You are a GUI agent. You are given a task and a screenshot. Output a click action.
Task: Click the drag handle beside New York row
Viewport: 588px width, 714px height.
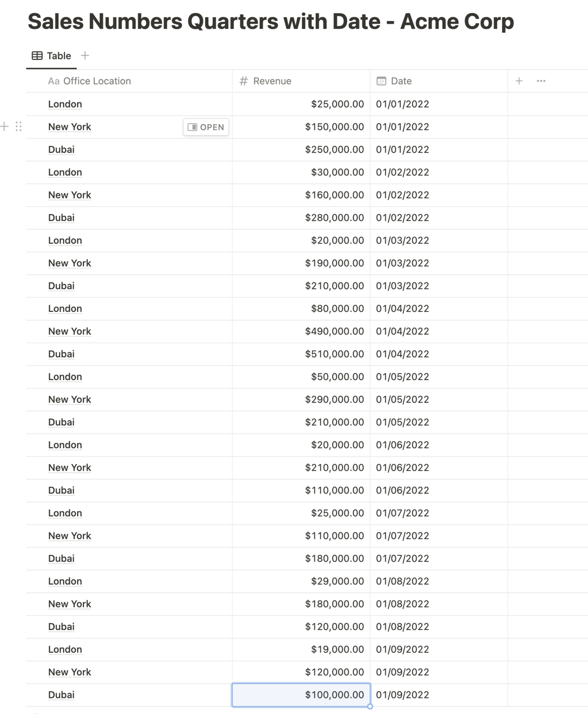click(18, 127)
